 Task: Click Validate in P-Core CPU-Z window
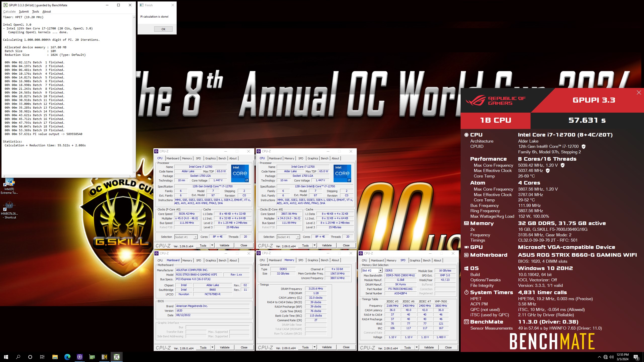pyautogui.click(x=224, y=245)
